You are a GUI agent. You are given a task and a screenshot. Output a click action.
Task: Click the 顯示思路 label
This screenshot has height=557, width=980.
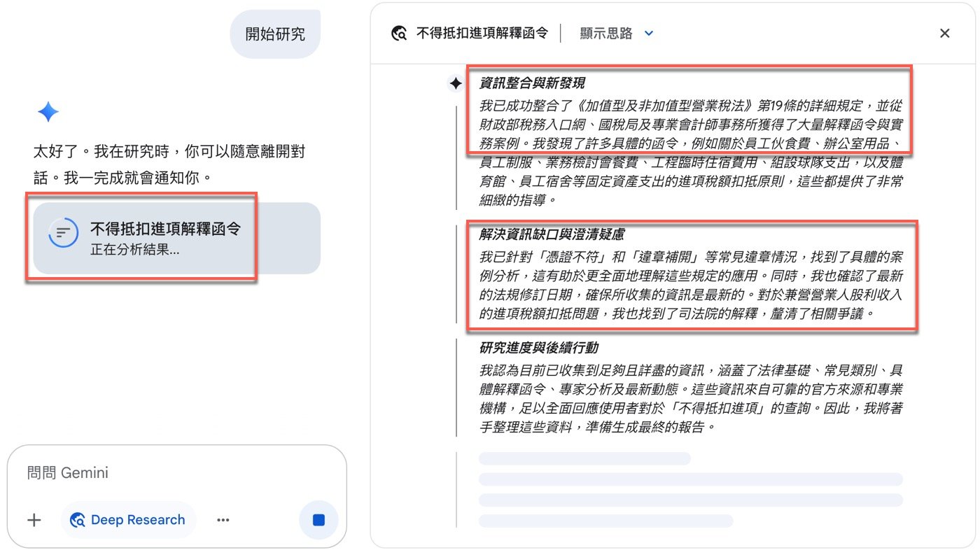606,33
